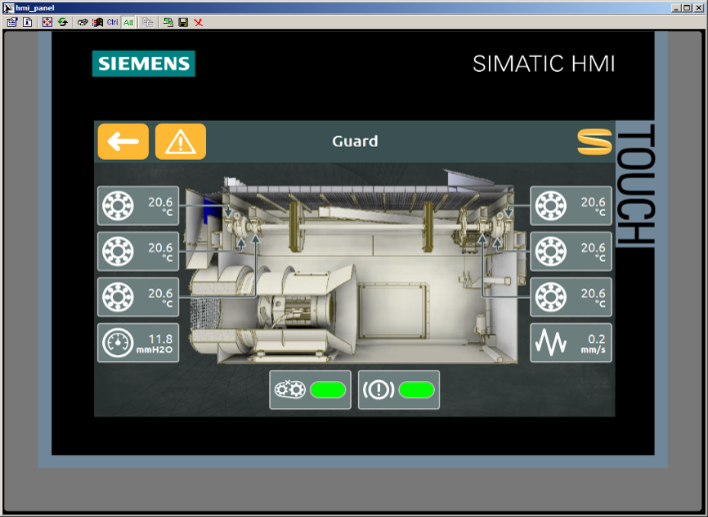Click the SIEMENS logo on the panel
708x517 pixels.
(144, 64)
